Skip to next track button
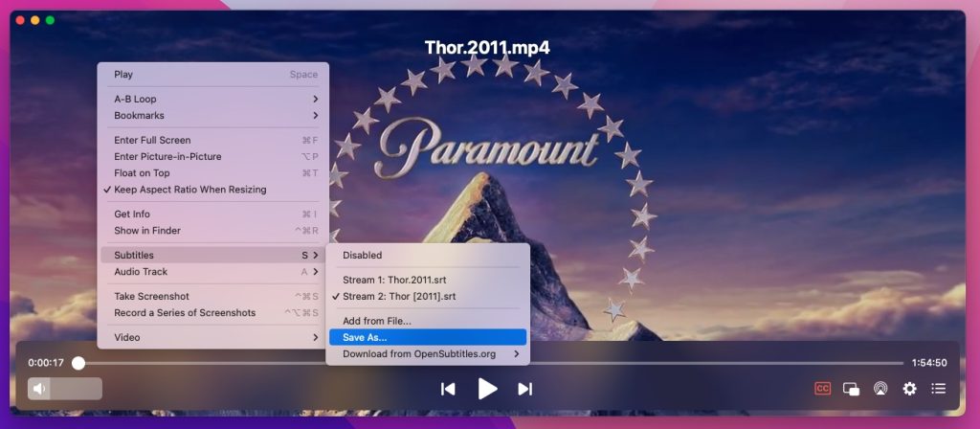Image resolution: width=980 pixels, height=429 pixels. click(525, 389)
